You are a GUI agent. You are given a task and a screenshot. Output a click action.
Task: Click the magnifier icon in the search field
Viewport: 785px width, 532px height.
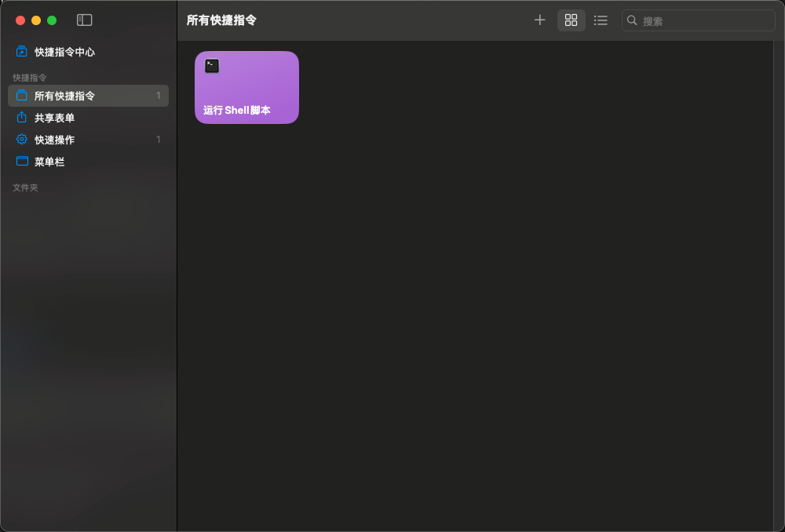(632, 20)
